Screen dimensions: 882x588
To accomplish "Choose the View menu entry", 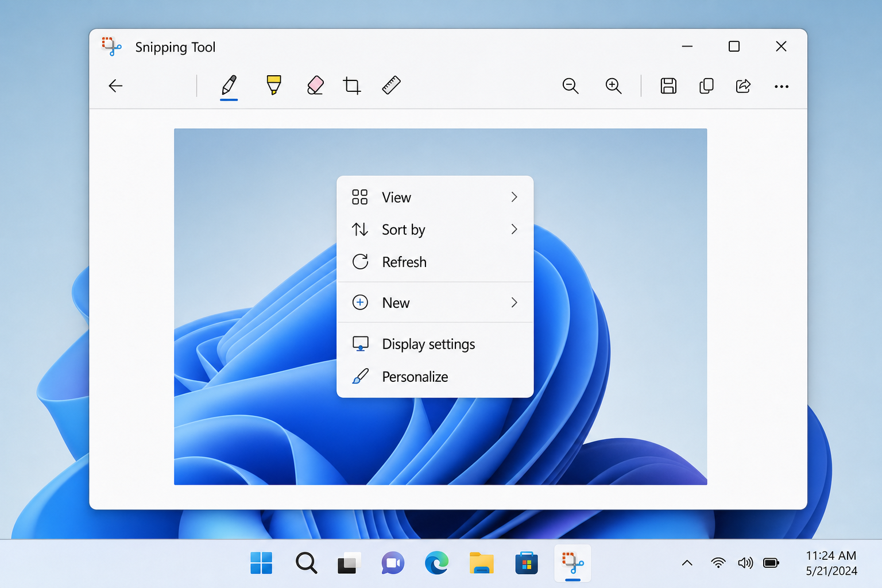I will click(435, 197).
